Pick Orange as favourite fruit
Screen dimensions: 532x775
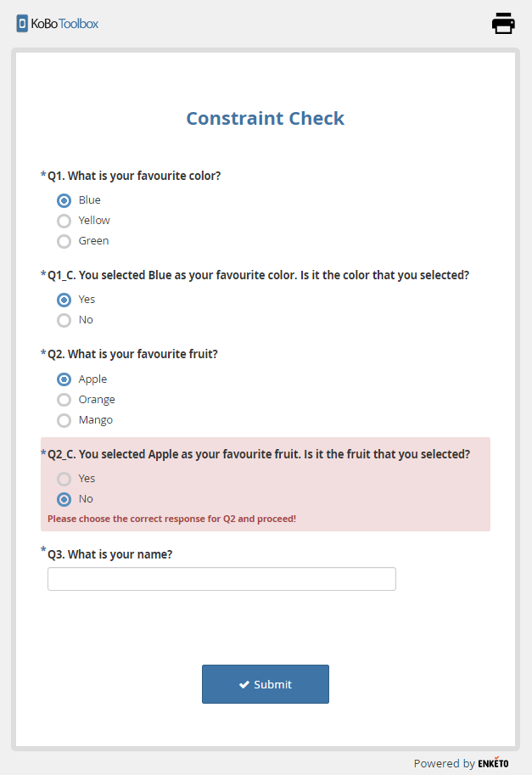point(64,401)
